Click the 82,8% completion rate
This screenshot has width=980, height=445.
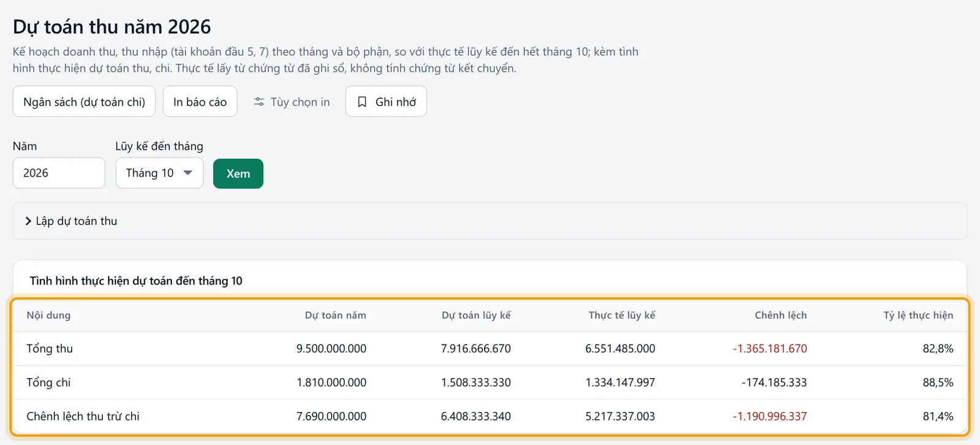[938, 349]
